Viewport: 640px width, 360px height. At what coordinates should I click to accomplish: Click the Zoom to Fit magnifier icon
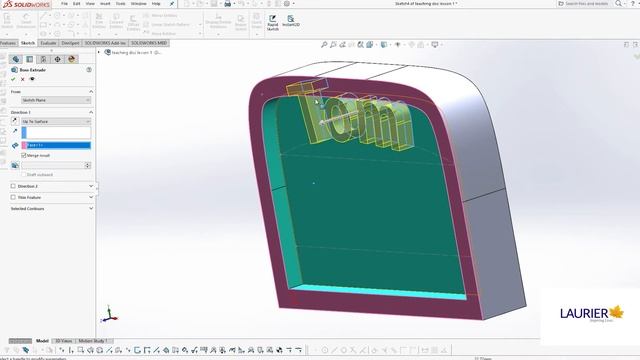pyautogui.click(x=324, y=44)
